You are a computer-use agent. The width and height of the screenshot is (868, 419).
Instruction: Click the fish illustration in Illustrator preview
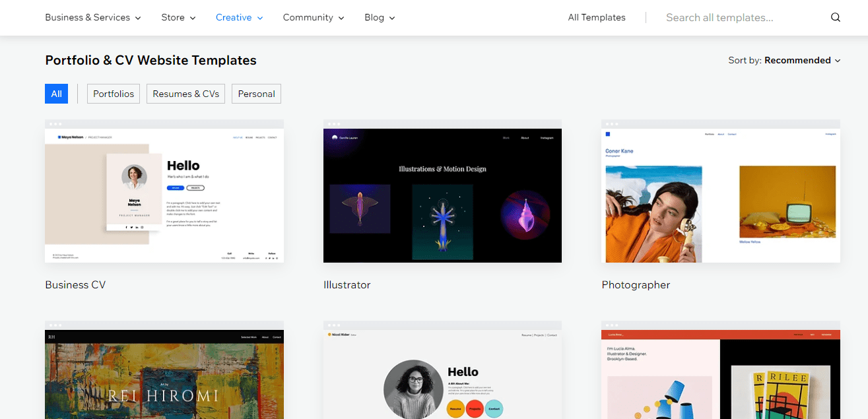360,209
